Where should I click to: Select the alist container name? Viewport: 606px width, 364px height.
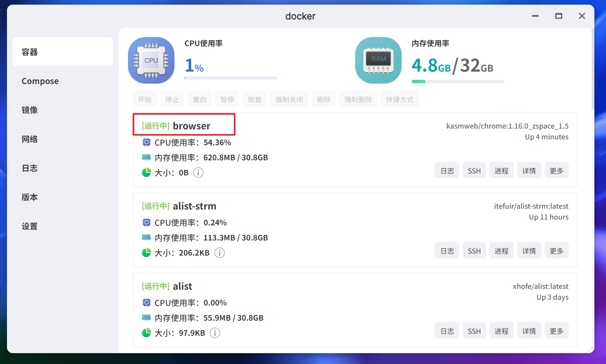[183, 286]
